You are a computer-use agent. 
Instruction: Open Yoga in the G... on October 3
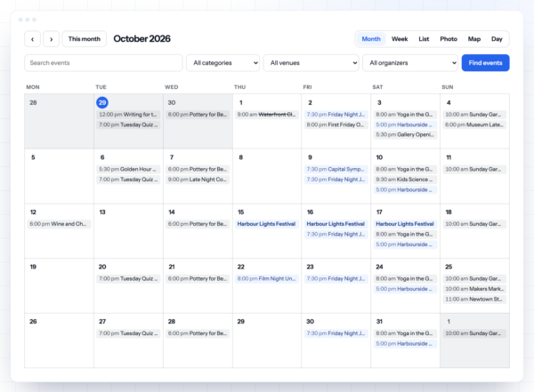(x=405, y=115)
